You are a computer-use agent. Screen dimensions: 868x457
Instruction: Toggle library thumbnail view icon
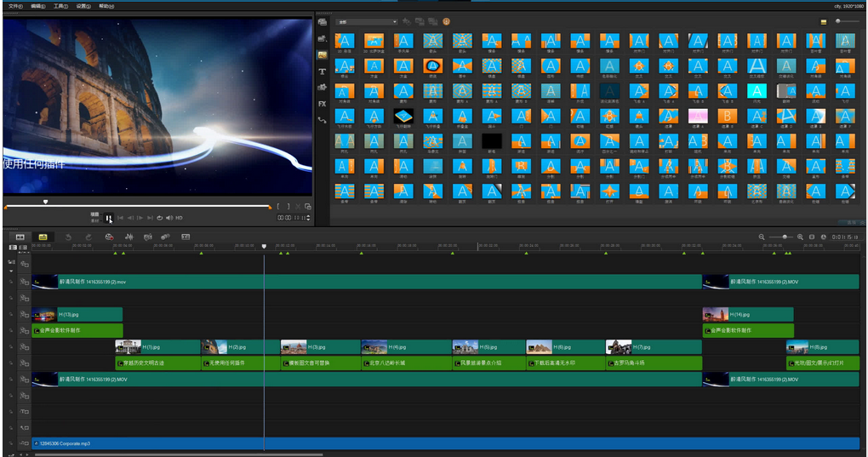pyautogui.click(x=823, y=21)
